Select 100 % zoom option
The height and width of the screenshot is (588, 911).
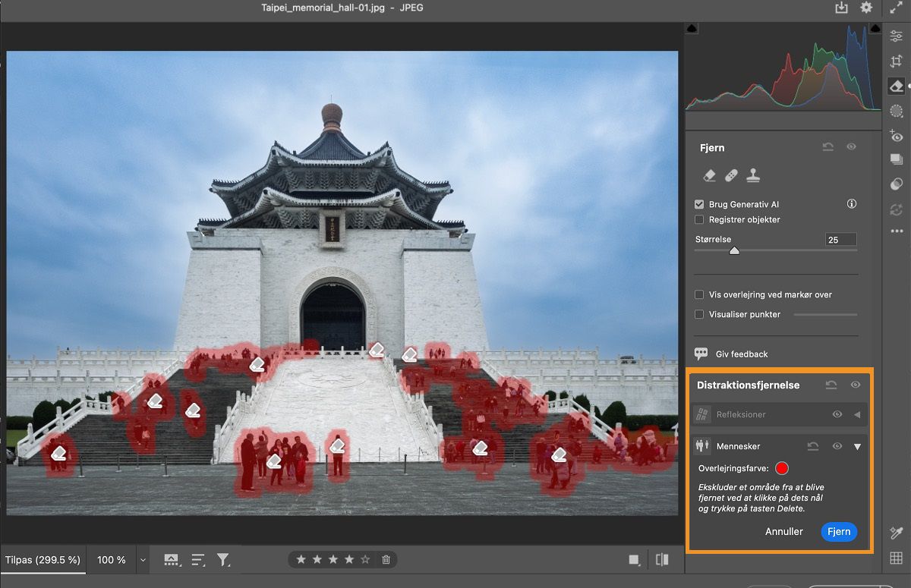point(112,560)
